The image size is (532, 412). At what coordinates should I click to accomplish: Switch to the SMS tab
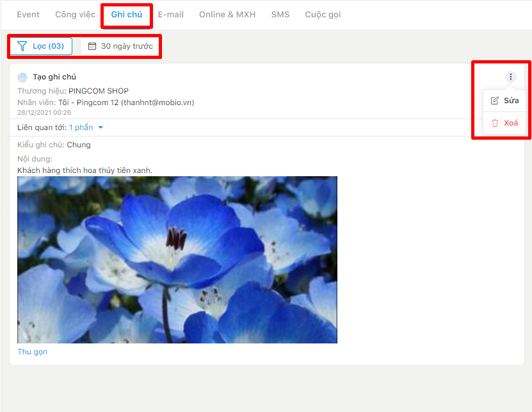pyautogui.click(x=280, y=15)
